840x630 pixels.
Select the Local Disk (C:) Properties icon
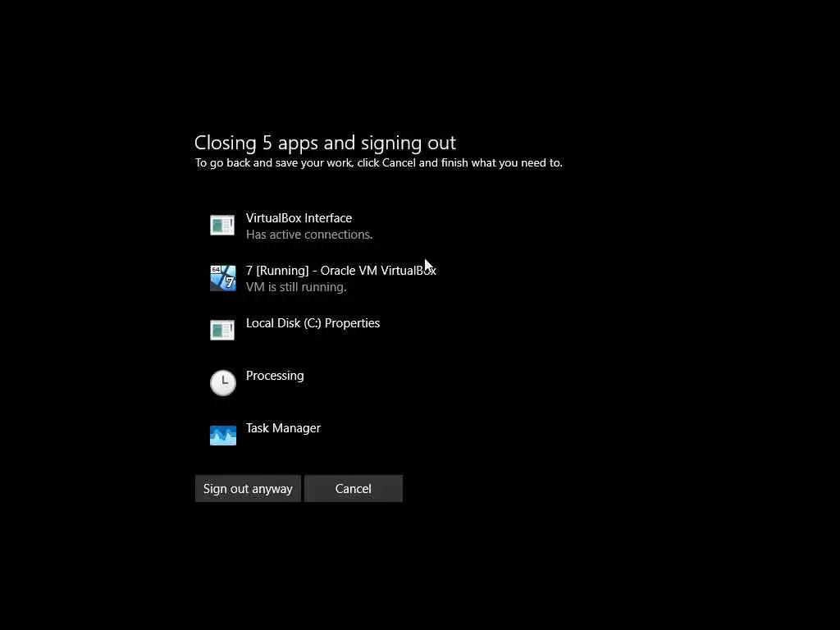pos(222,330)
